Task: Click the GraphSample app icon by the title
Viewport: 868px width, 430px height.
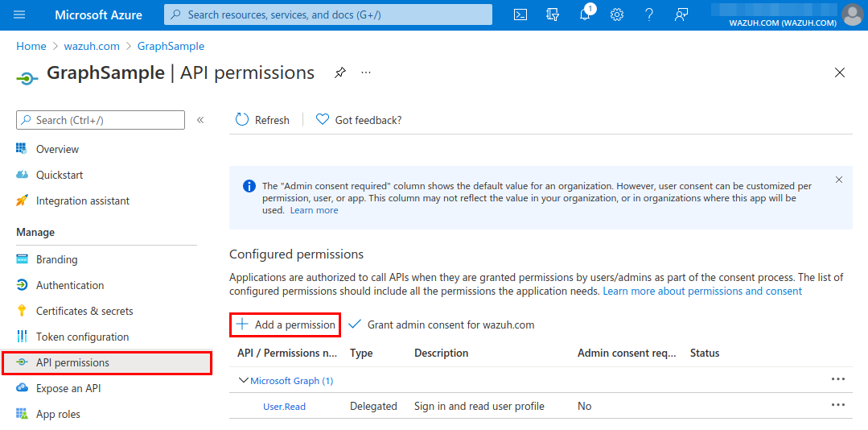Action: (27, 79)
